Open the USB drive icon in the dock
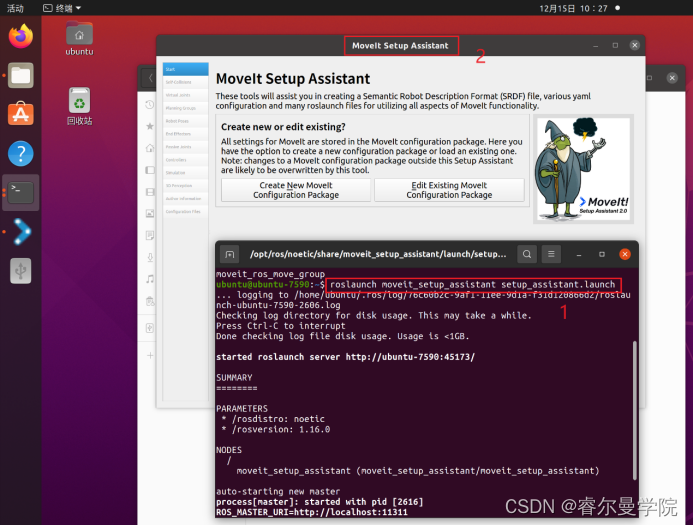 pos(20,271)
